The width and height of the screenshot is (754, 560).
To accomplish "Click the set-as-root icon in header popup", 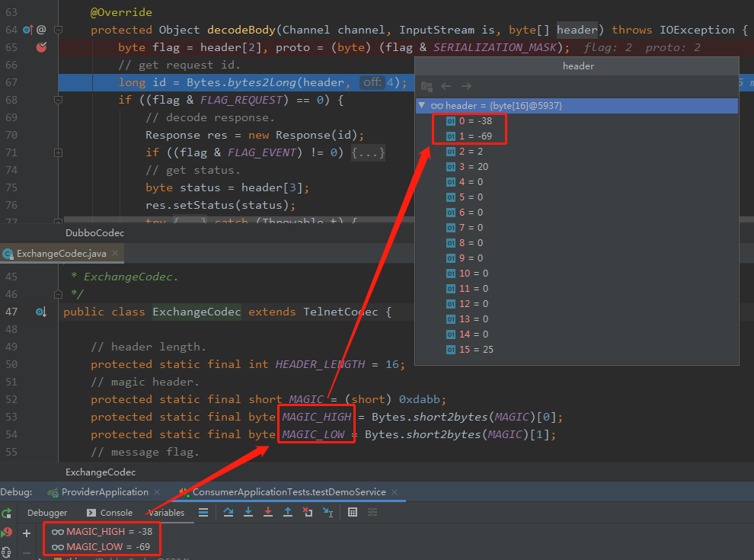I will pos(427,86).
